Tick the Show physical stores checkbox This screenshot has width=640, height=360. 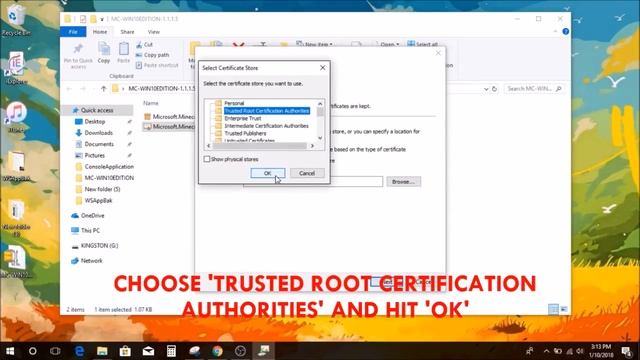207,159
